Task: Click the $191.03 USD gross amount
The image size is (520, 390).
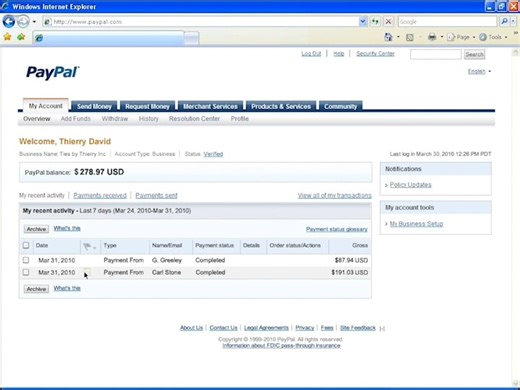Action: tap(350, 272)
